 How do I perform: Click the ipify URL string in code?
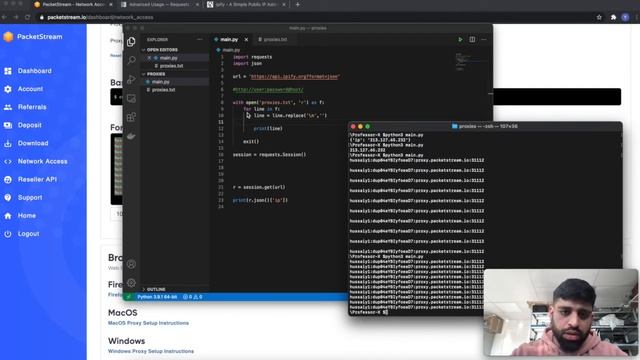(295, 76)
